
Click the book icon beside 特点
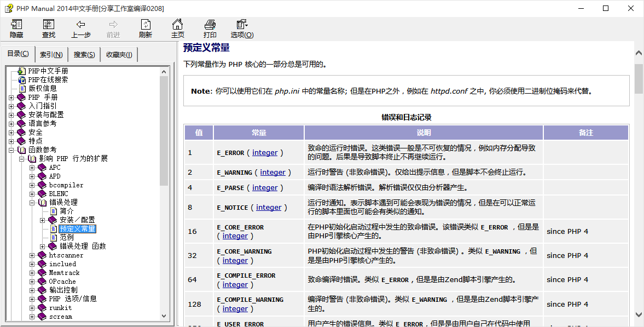click(x=21, y=141)
